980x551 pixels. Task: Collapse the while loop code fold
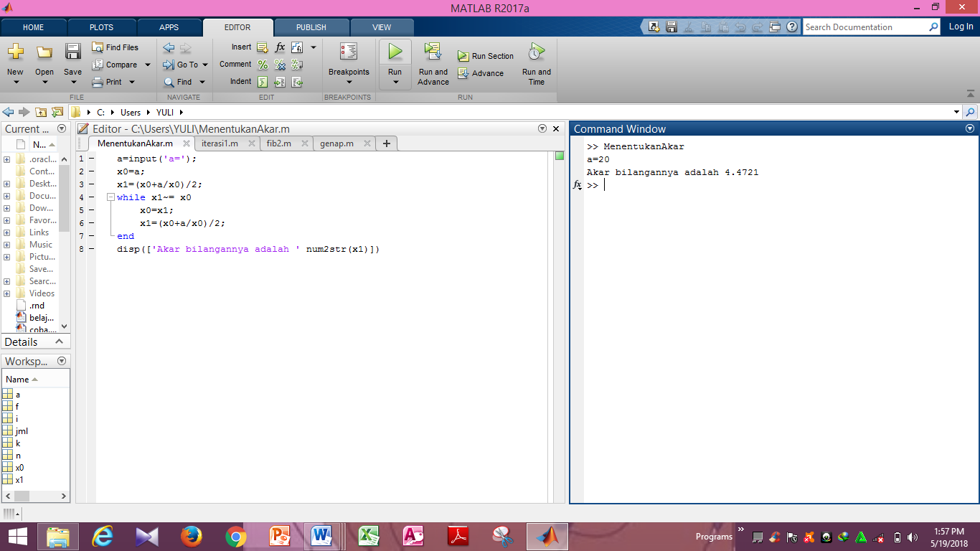pyautogui.click(x=110, y=197)
